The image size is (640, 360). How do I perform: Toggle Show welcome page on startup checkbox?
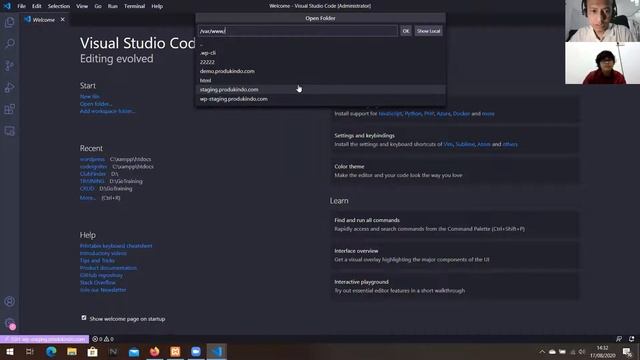[x=84, y=318]
